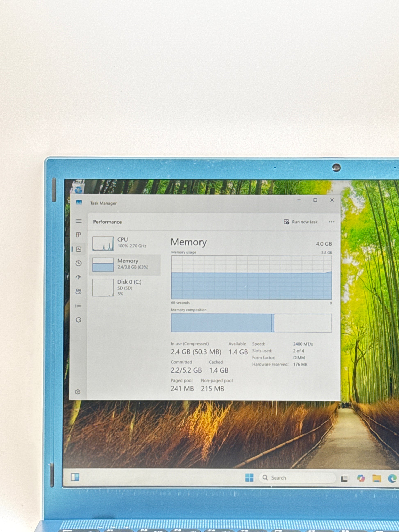Open the Users page sidebar icon
The height and width of the screenshot is (532, 399).
coord(78,291)
